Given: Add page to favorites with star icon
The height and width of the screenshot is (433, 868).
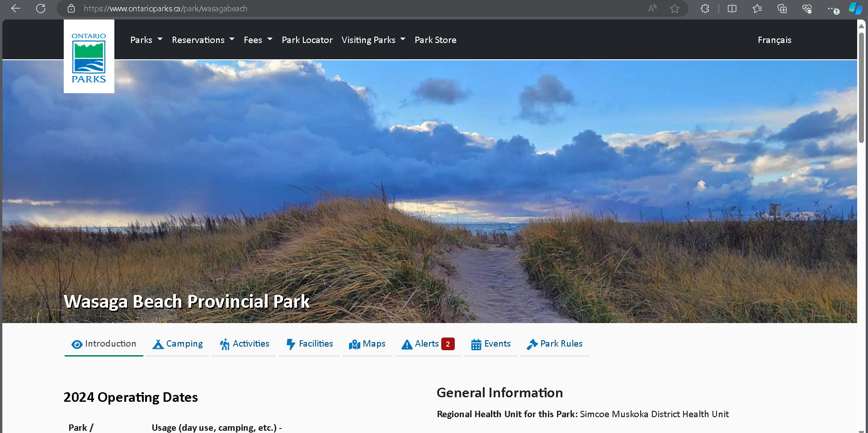Looking at the screenshot, I should click(675, 9).
